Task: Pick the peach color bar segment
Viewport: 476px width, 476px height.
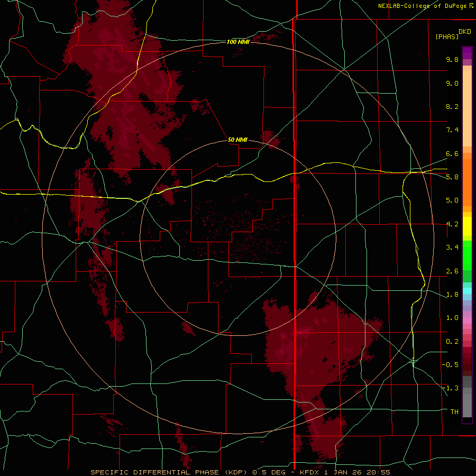Action: 467,108
